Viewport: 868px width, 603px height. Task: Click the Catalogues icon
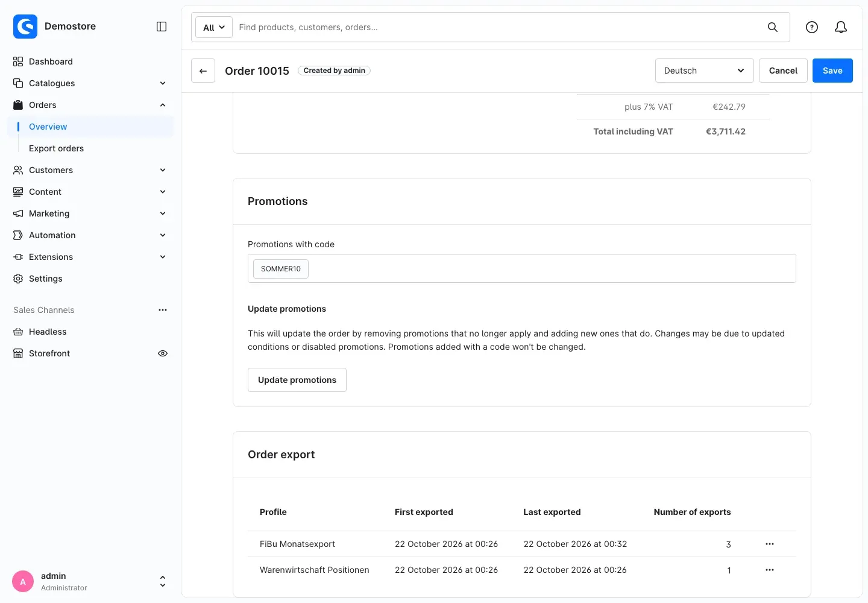click(x=18, y=83)
